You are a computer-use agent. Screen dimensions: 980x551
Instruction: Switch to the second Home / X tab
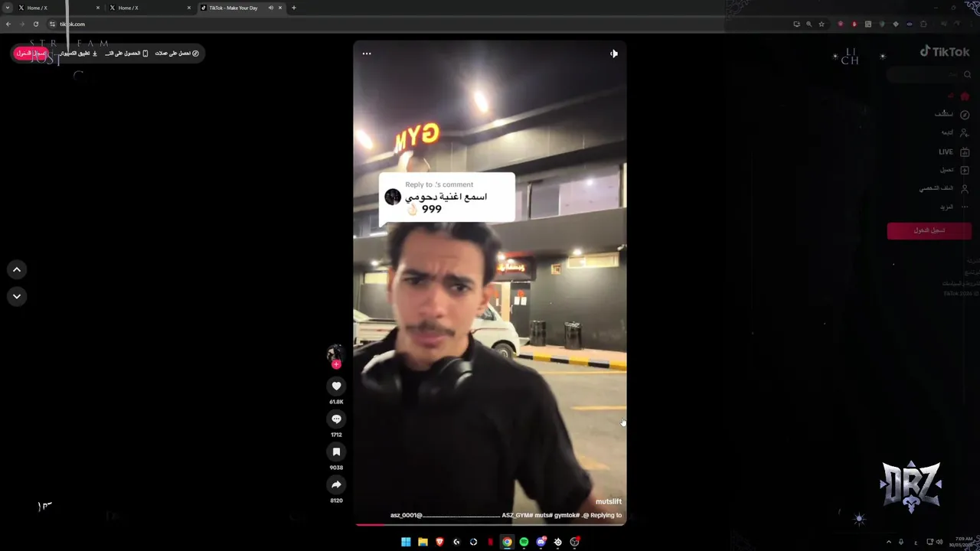click(149, 8)
